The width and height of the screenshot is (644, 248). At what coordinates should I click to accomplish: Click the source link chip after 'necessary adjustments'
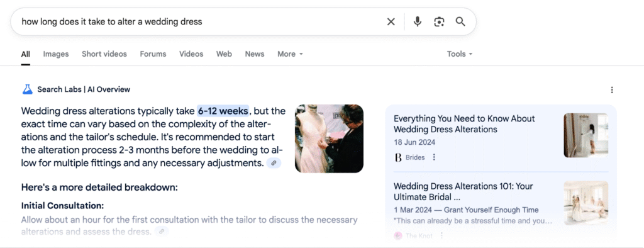(x=274, y=163)
